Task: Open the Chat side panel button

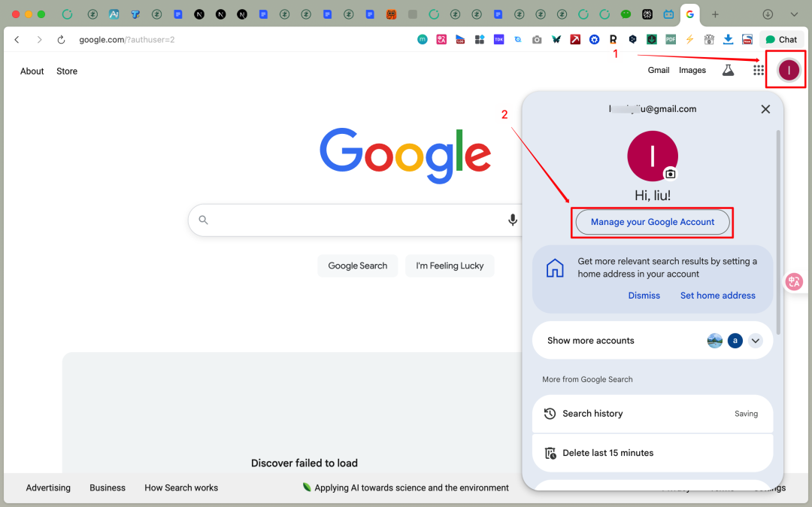Action: pyautogui.click(x=781, y=39)
